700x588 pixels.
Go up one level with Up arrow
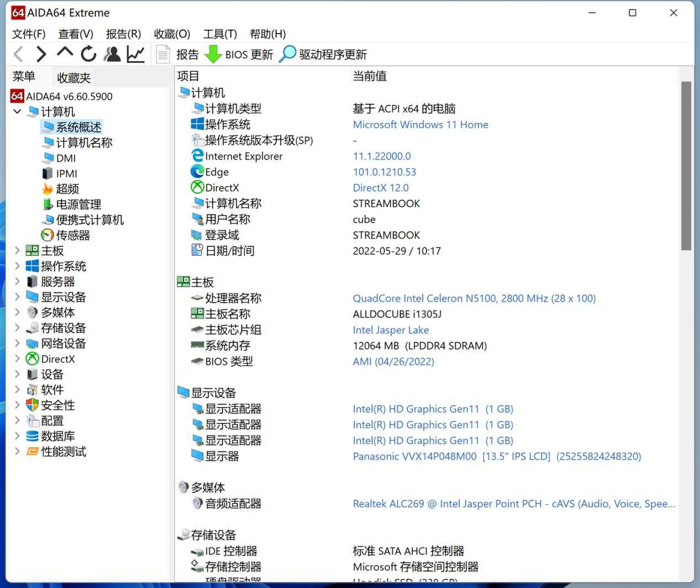pyautogui.click(x=65, y=53)
